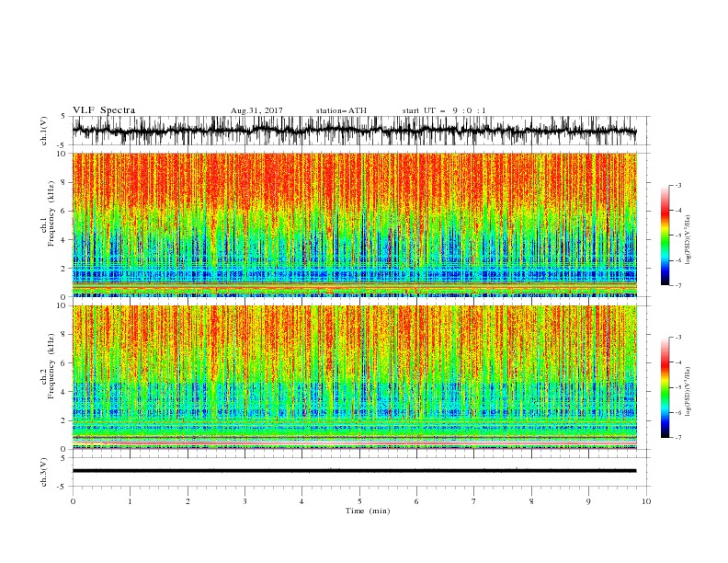Click the "ch.1(V)" waveform axis label
Viewport: 728px width, 563px height.
[x=44, y=131]
